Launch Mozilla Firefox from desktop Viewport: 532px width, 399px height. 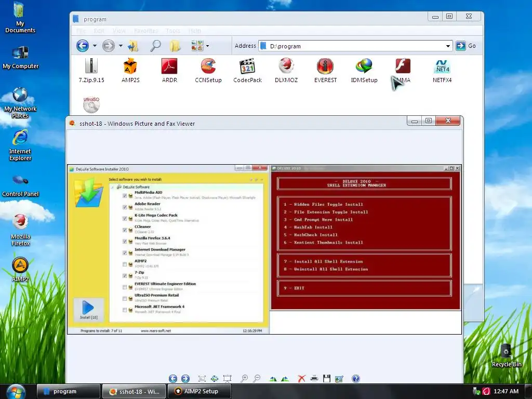(x=20, y=230)
